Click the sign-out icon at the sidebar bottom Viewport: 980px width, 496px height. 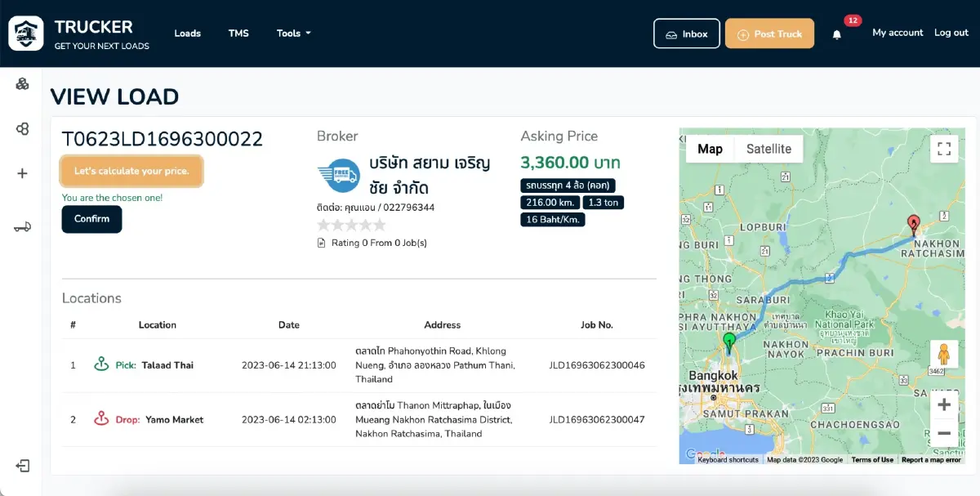22,466
